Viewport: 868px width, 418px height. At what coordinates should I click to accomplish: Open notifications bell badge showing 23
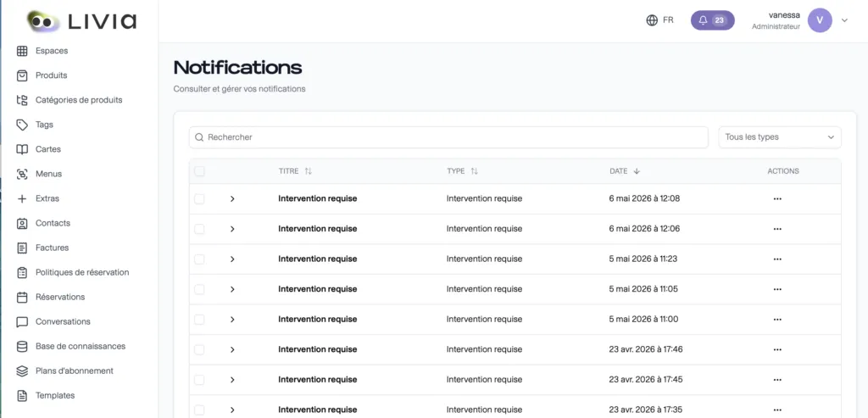click(x=712, y=20)
